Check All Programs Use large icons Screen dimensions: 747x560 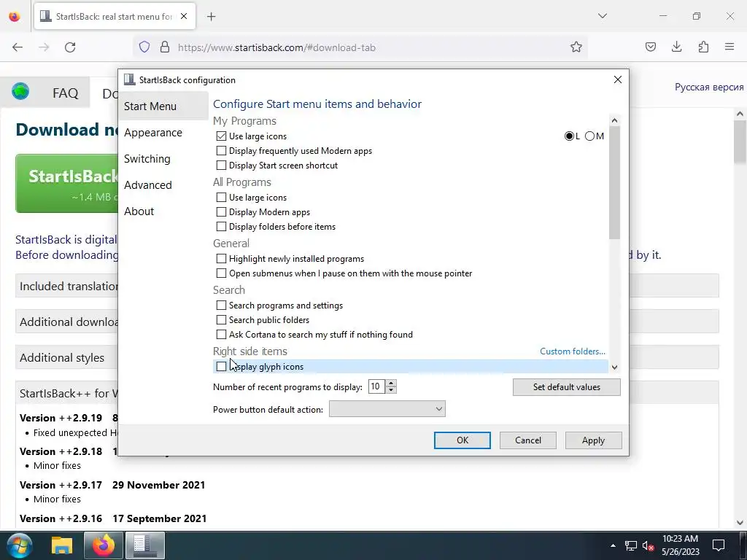coord(221,197)
